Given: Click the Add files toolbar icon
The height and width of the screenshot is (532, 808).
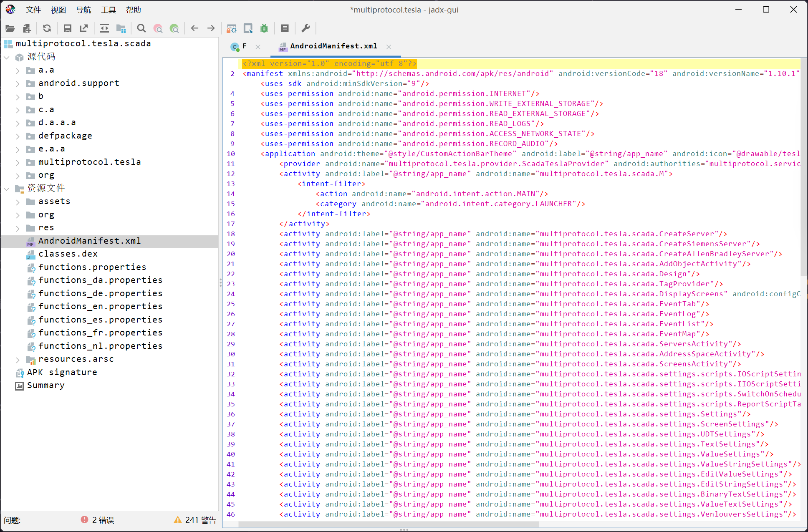Looking at the screenshot, I should tap(27, 28).
